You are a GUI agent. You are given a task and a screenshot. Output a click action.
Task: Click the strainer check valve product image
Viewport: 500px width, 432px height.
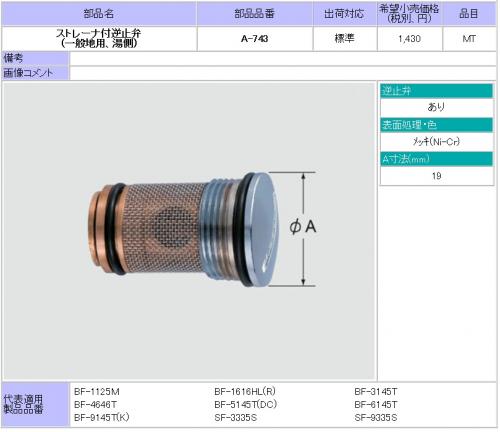click(x=183, y=230)
